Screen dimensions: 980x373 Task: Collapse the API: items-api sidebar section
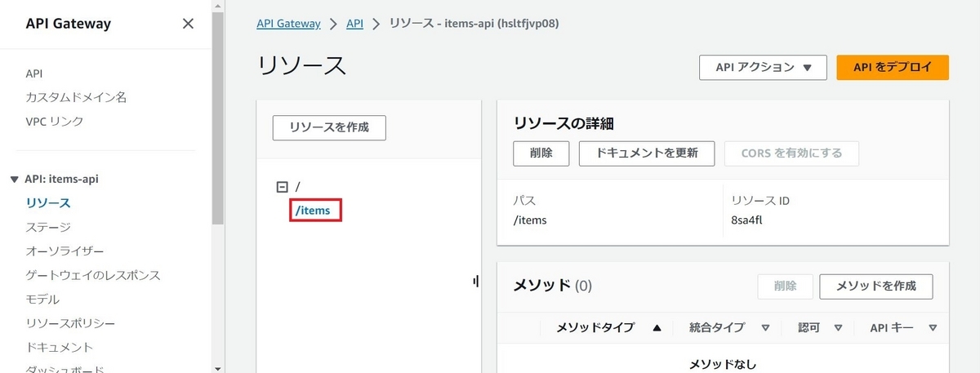point(14,179)
